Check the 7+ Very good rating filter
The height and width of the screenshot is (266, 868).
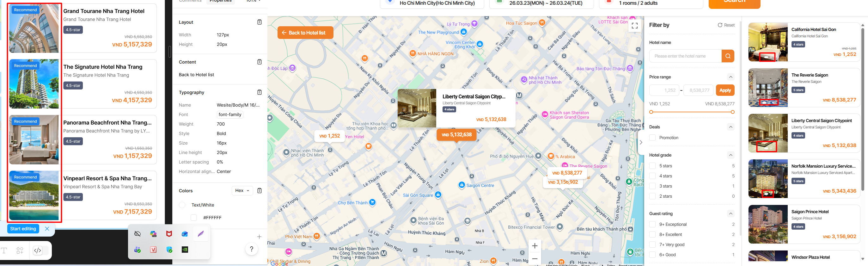pos(652,244)
